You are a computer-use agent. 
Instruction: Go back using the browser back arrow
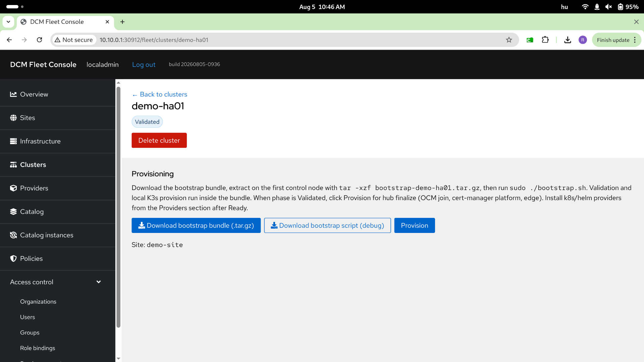click(9, 40)
